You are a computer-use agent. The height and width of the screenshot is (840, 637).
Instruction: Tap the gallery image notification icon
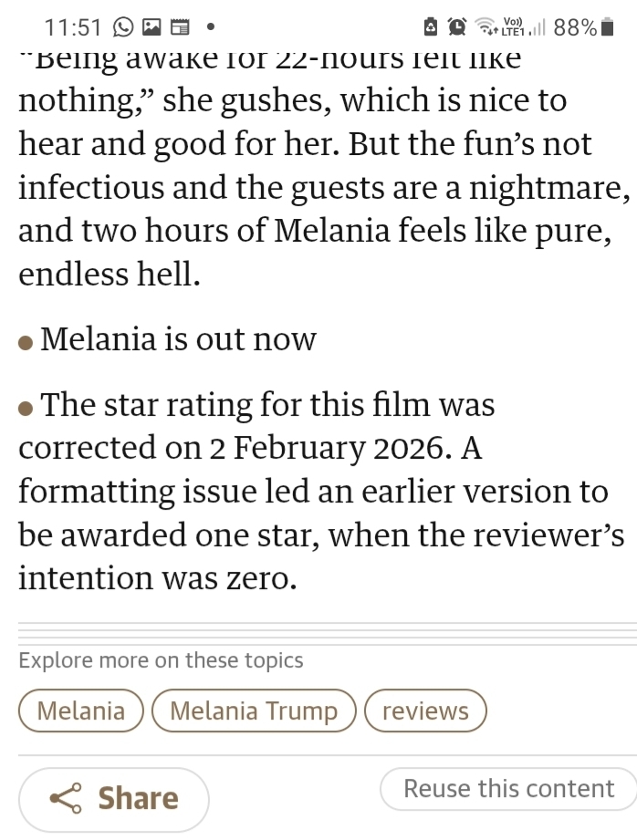coord(151,27)
